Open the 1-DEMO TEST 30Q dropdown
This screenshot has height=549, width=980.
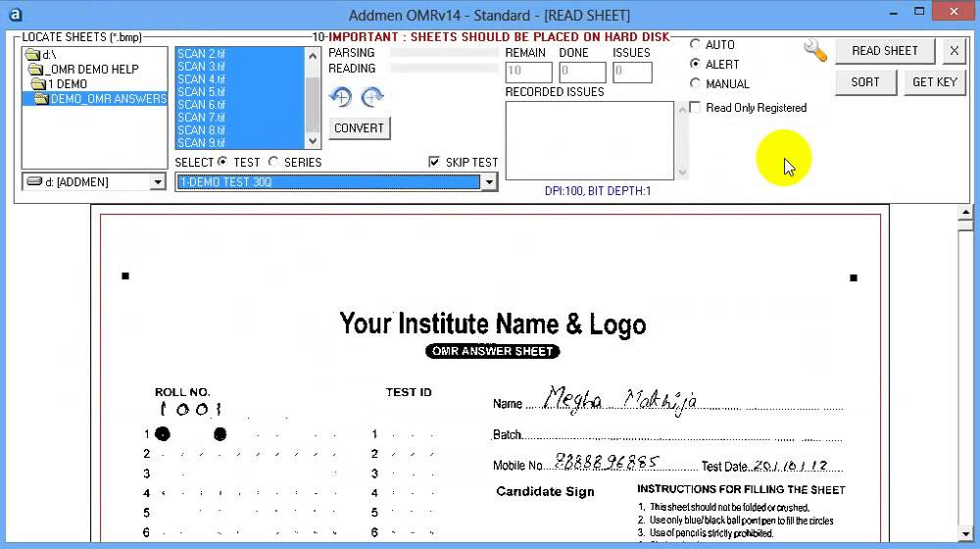coord(489,182)
